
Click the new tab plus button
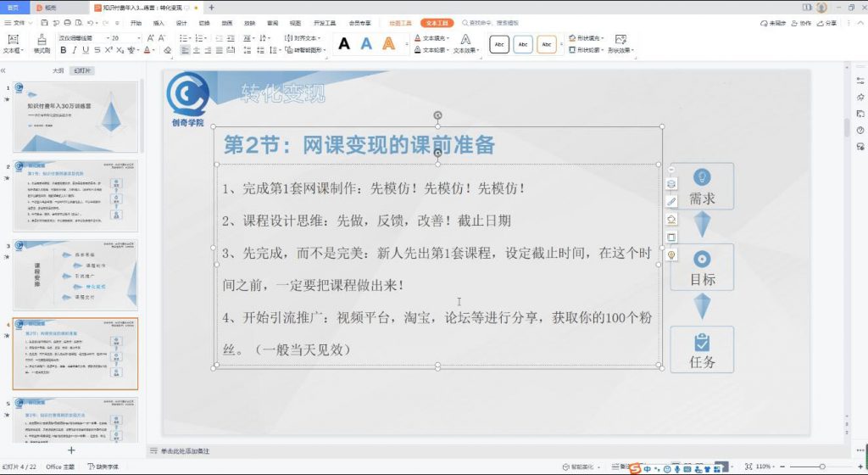coord(211,8)
